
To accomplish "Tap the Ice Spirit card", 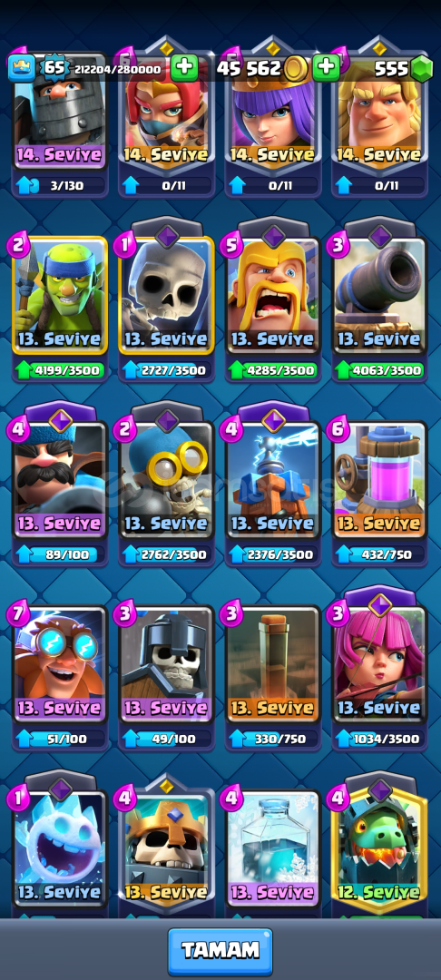I will pos(60,848).
